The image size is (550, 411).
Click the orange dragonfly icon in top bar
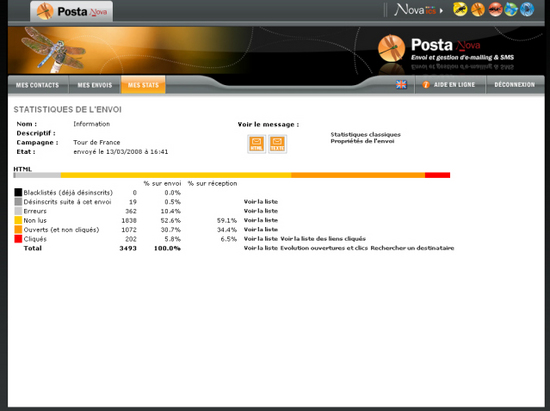(x=478, y=9)
